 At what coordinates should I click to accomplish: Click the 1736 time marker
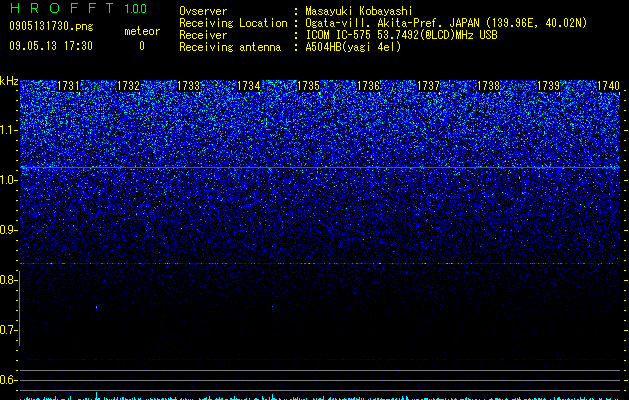[369, 86]
